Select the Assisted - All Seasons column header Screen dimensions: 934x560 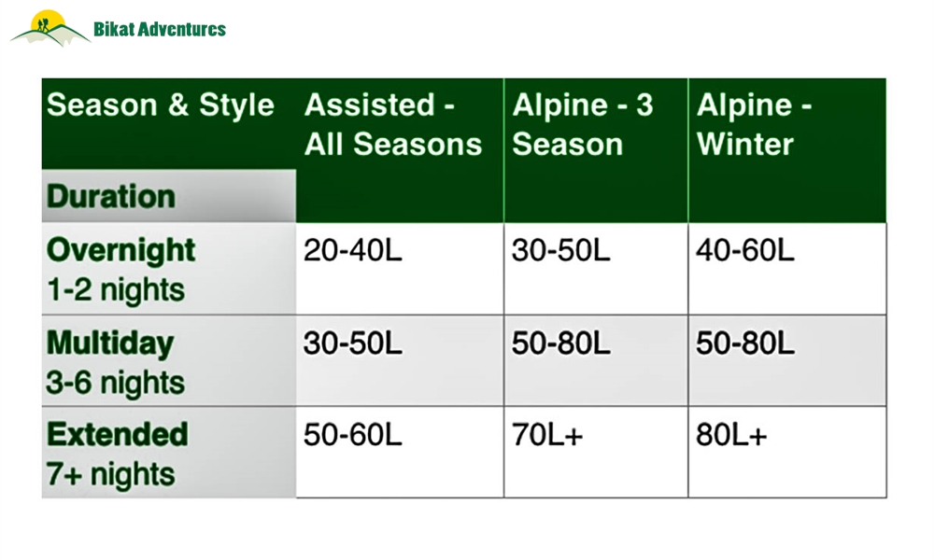[x=400, y=150]
